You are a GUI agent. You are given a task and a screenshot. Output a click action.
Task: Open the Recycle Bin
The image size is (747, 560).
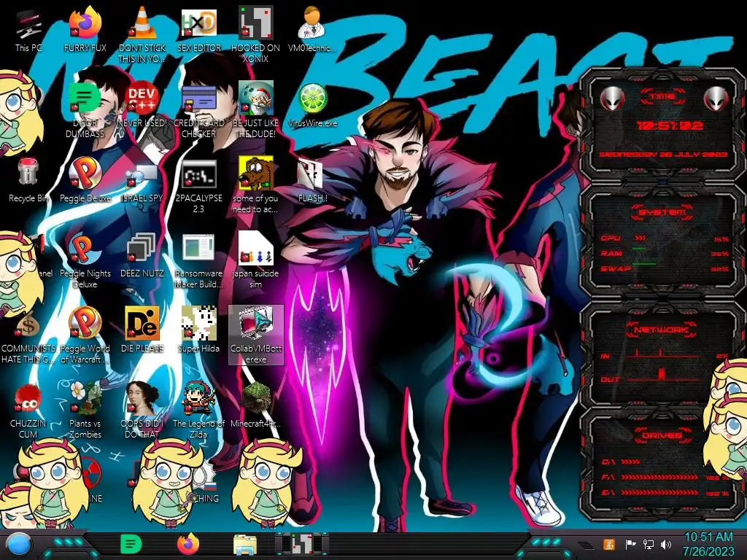click(x=28, y=180)
